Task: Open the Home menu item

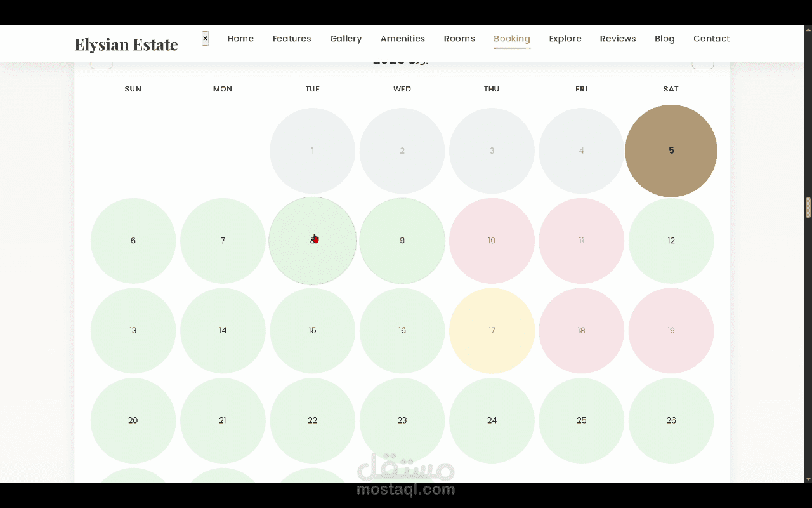Action: tap(240, 39)
